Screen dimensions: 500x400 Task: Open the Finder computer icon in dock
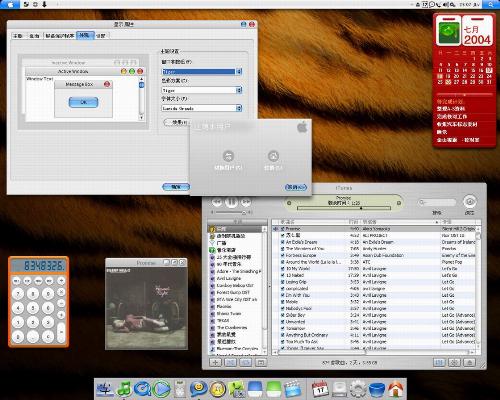105,389
